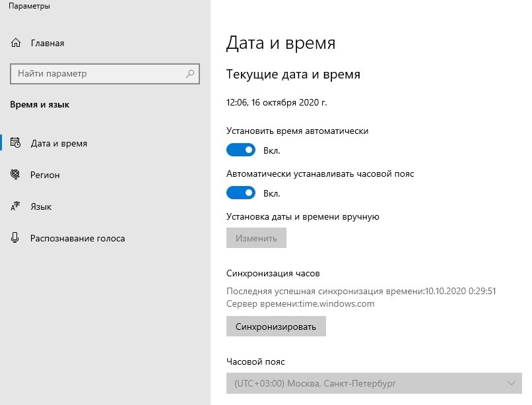Click the microphone icon for Распознавание голоса
532x405 pixels.
point(16,238)
